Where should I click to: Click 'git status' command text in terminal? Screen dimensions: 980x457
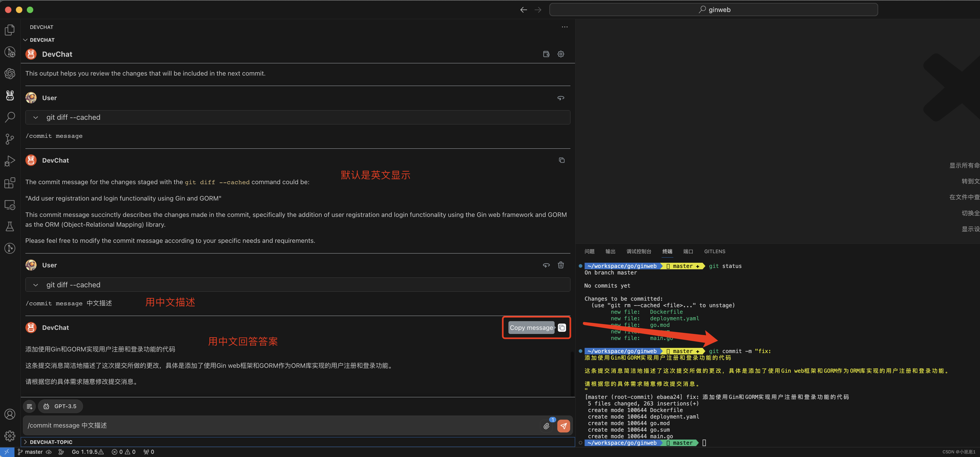[x=725, y=266]
